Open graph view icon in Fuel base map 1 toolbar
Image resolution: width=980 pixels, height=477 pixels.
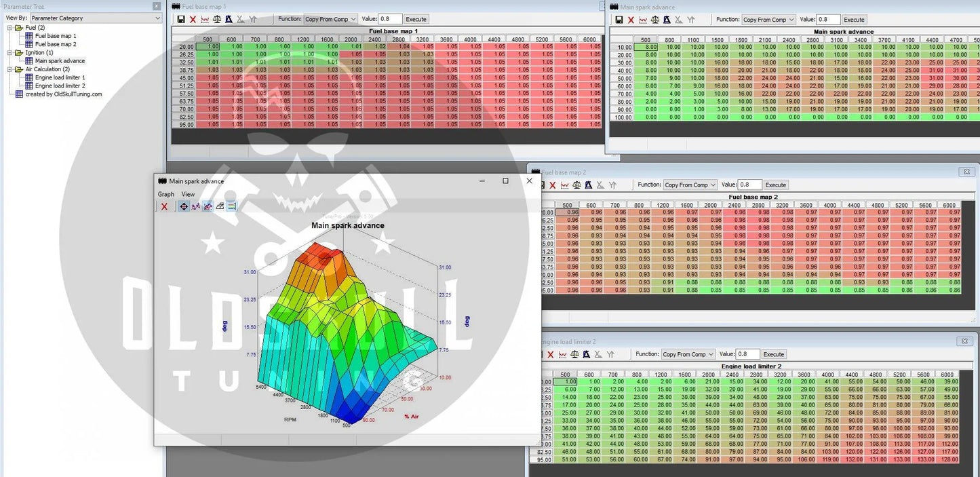tap(205, 20)
